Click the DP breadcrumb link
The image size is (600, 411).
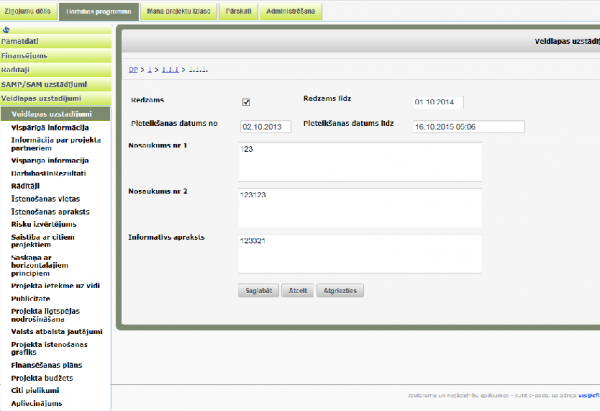point(134,69)
